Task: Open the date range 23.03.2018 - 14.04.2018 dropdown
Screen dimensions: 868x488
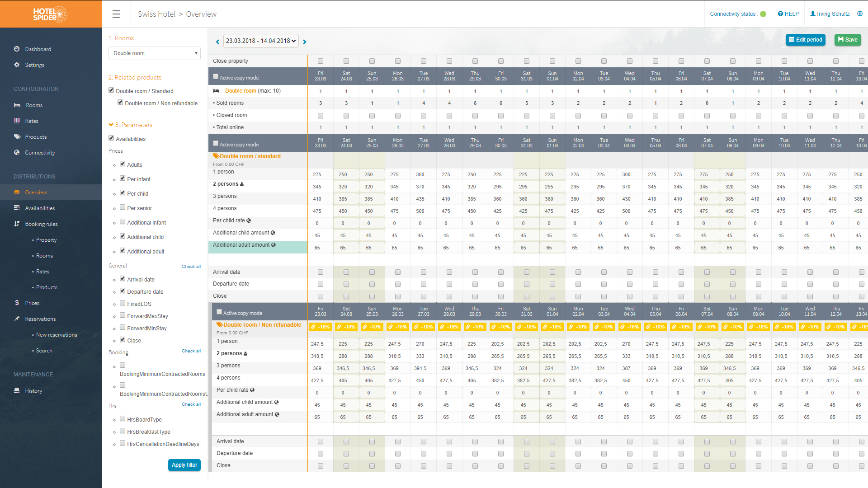Action: tap(261, 41)
